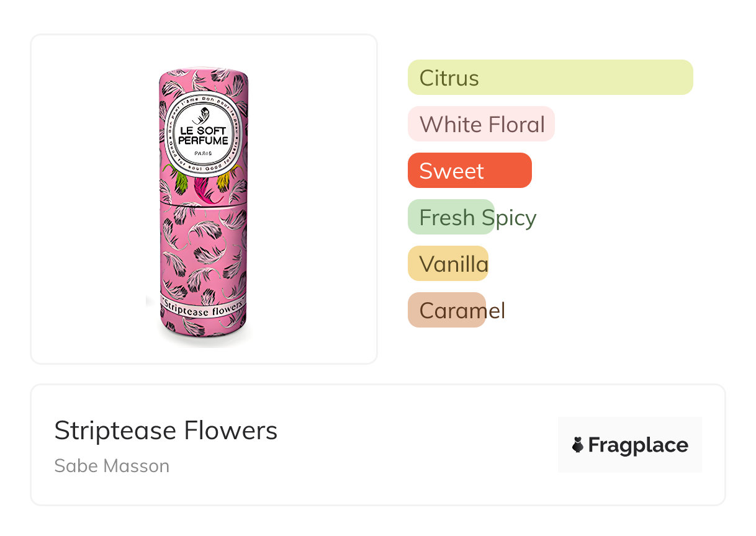Select the Citrus accord bar

(550, 78)
